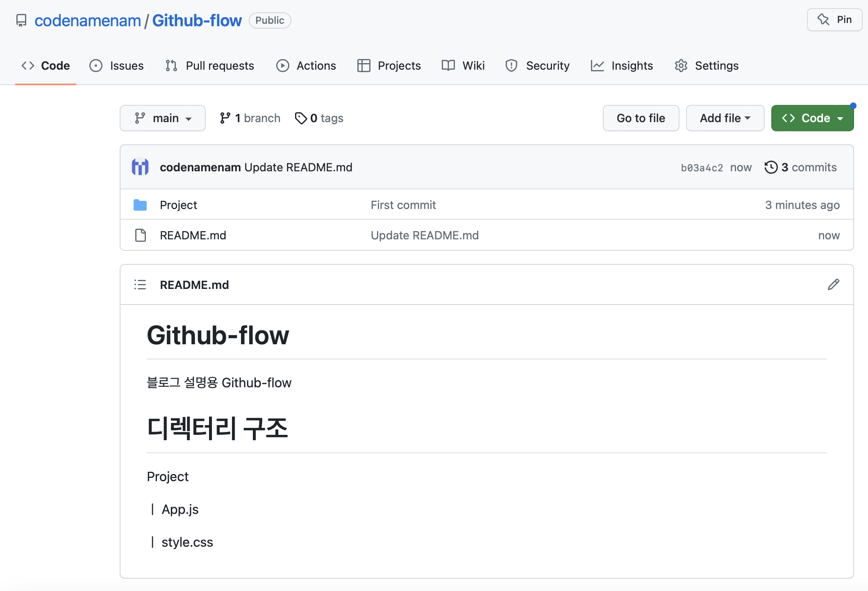Go to the Actions tab

tap(306, 66)
